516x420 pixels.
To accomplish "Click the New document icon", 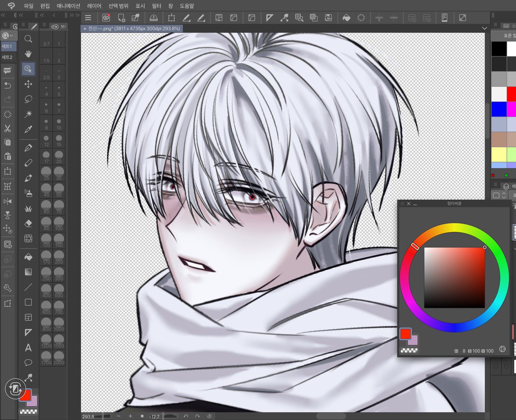I will click(122, 18).
